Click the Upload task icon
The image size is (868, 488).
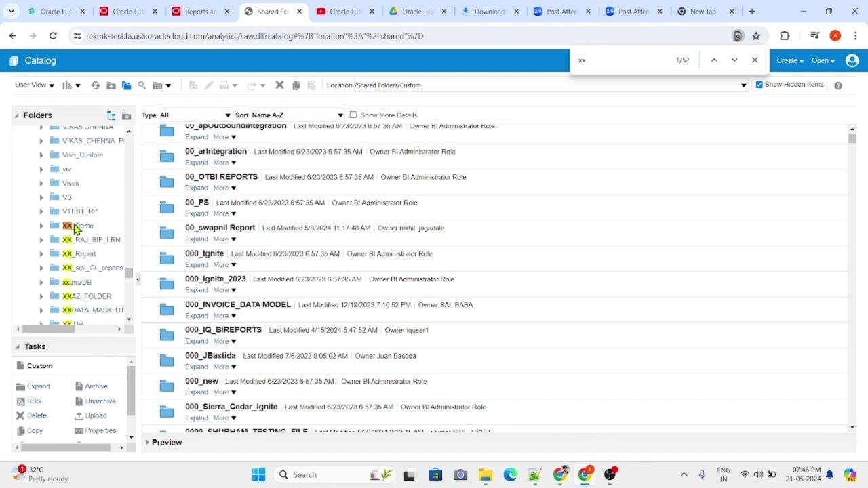click(79, 415)
